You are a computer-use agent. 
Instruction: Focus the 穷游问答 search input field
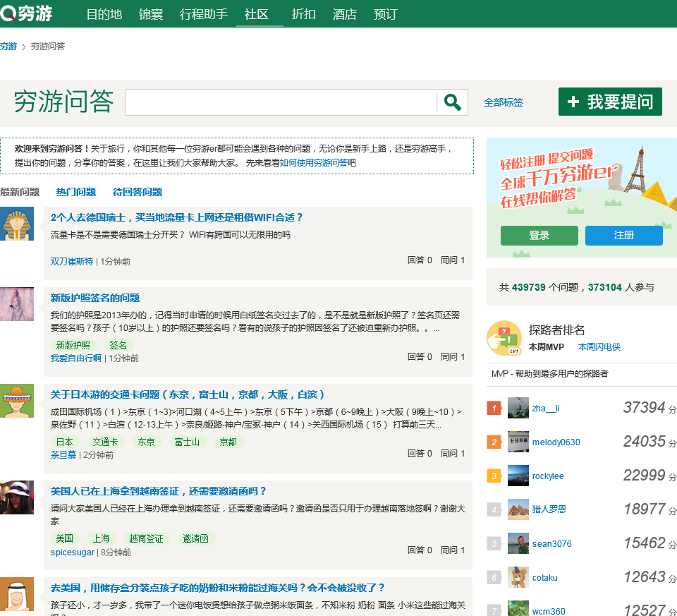281,102
